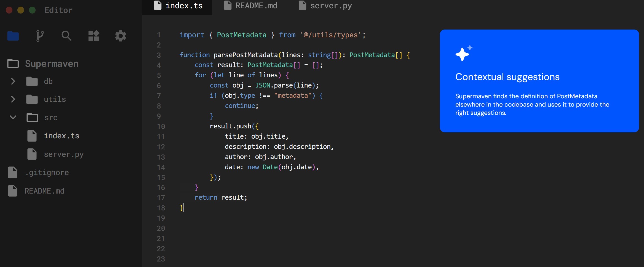Click the search magnifier icon

(x=66, y=36)
